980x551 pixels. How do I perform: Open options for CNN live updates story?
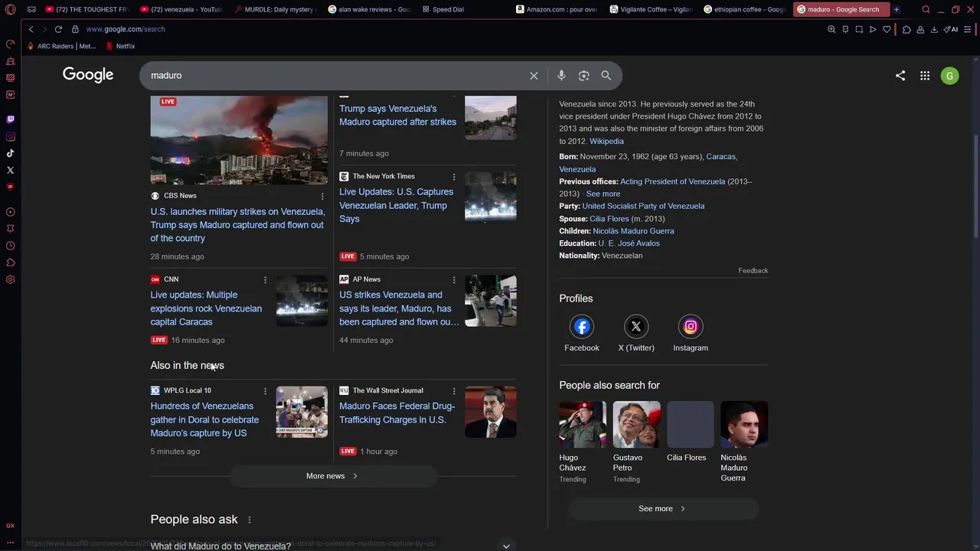(265, 280)
